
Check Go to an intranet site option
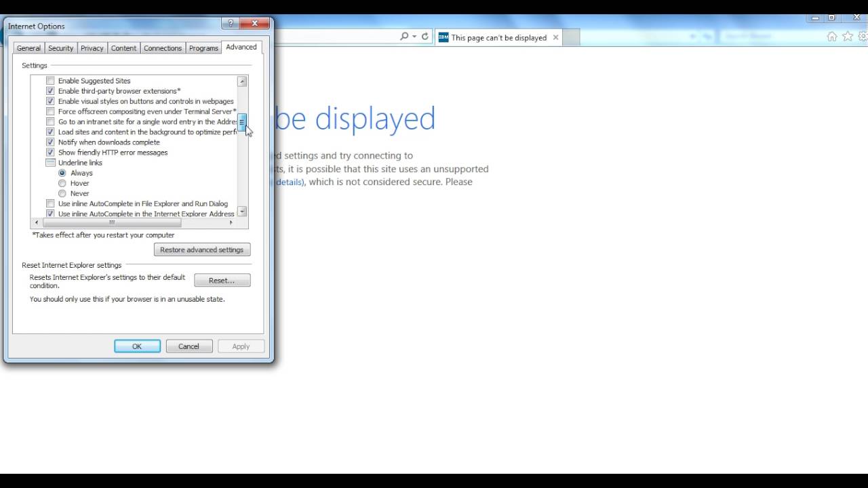(50, 122)
